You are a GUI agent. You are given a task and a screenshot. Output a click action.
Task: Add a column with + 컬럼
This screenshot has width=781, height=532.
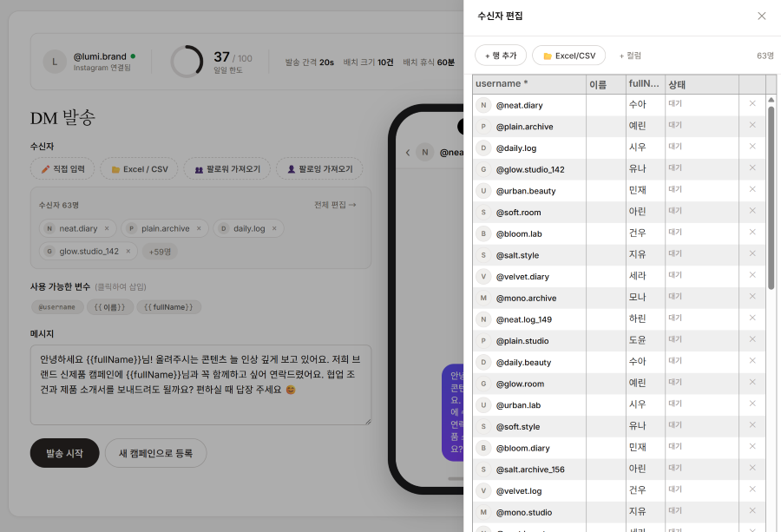tap(630, 56)
